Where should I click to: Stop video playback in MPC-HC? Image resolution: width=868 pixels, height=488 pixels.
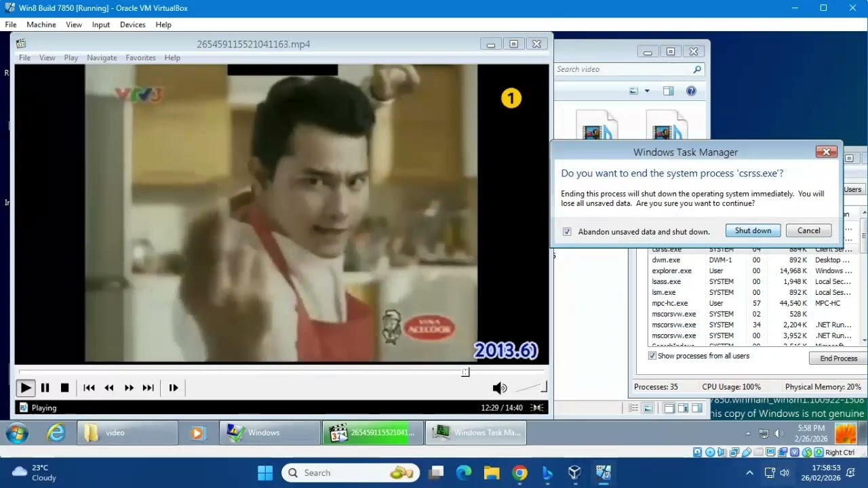pyautogui.click(x=64, y=388)
